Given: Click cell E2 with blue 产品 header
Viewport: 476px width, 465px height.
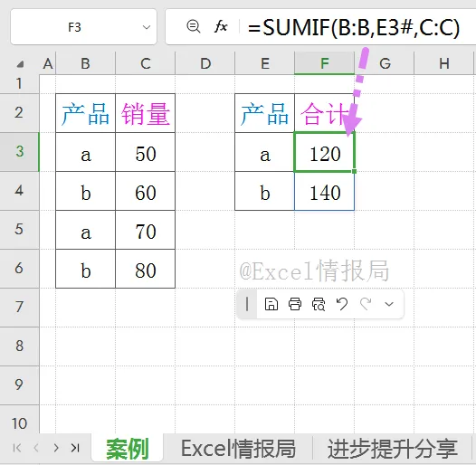Looking at the screenshot, I should (265, 113).
